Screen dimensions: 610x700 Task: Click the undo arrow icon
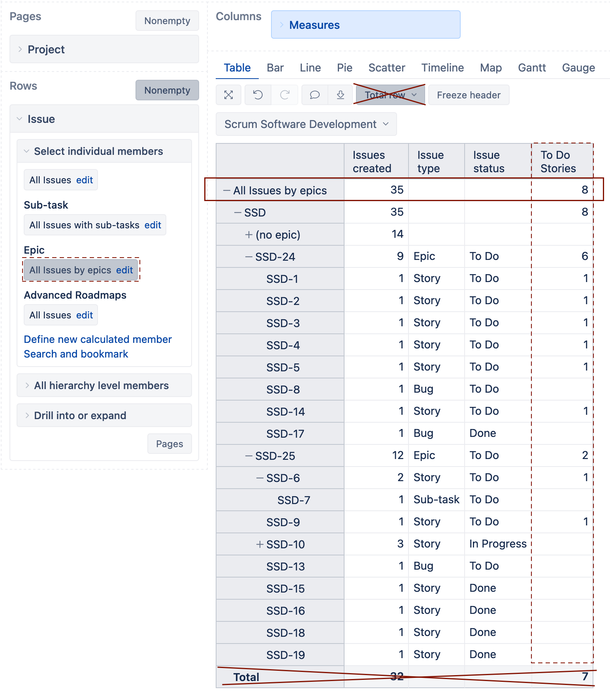click(x=258, y=95)
